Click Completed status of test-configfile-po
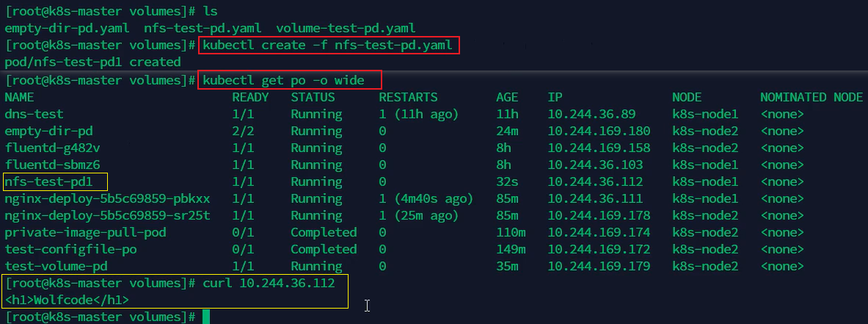 (x=324, y=249)
